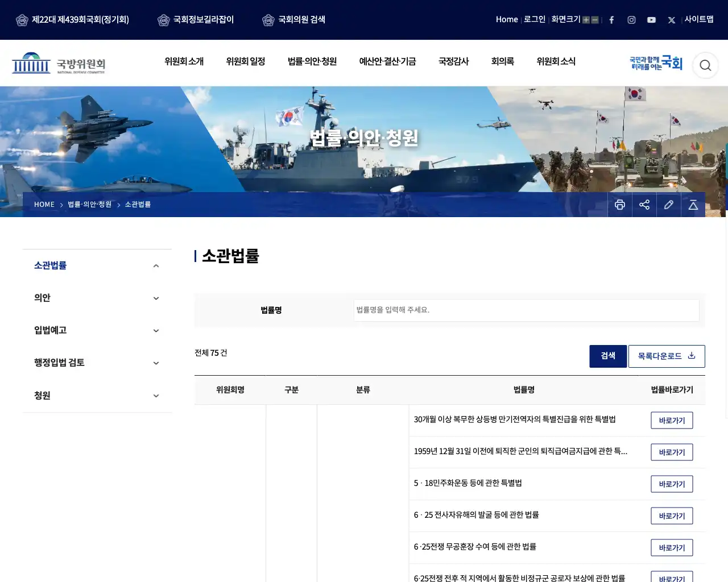Screen dimensions: 728x582
Task: Click emblem icon beside 국회의원 검색
Action: (268, 20)
